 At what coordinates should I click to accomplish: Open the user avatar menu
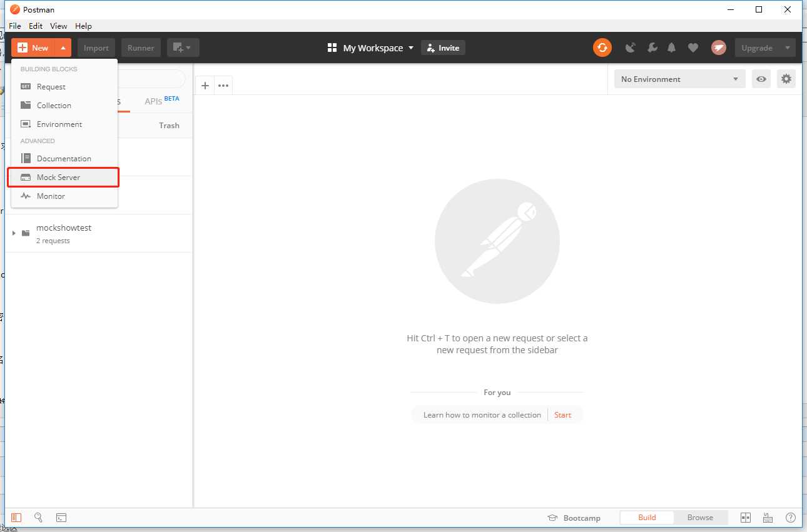tap(718, 48)
